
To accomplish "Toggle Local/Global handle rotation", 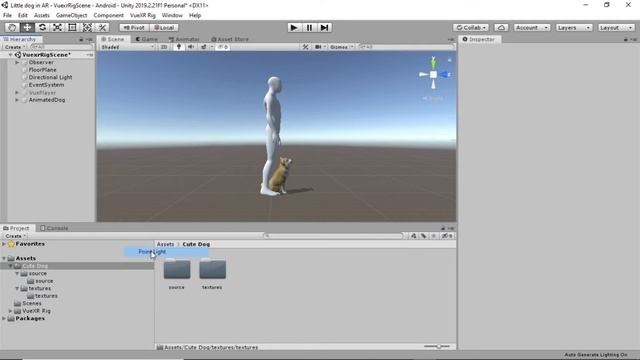I will 164,27.
